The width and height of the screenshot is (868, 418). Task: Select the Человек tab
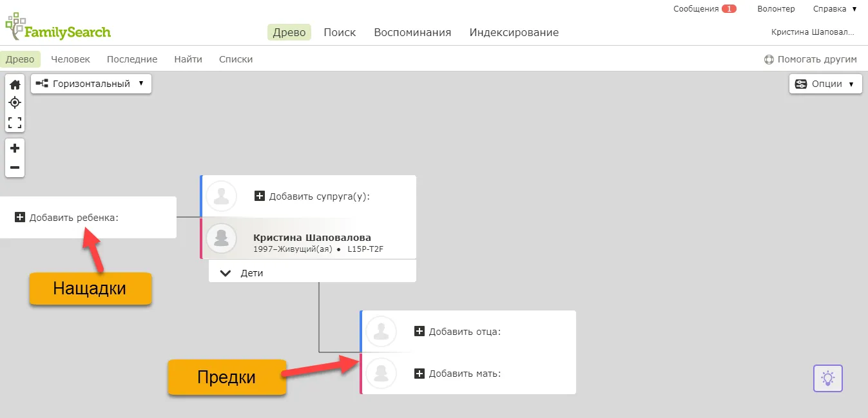(x=70, y=59)
